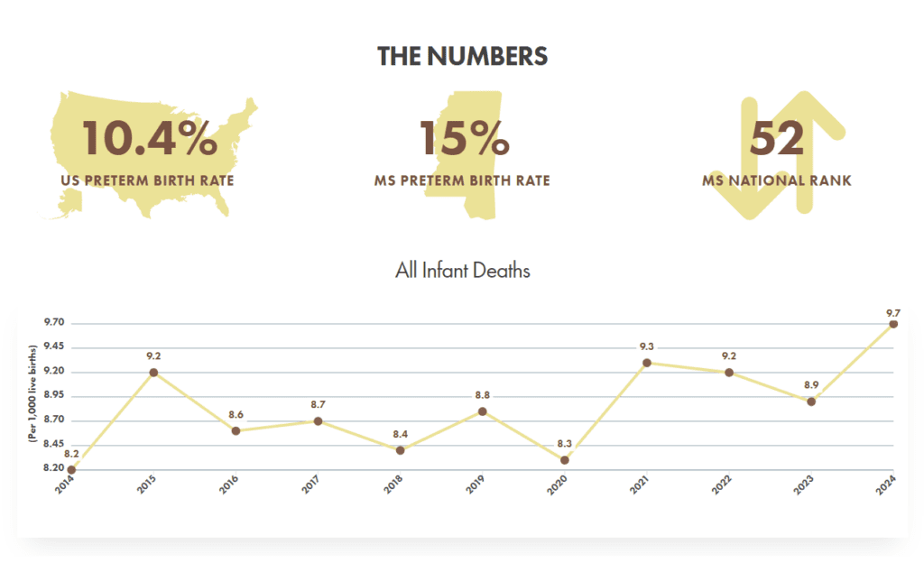Viewport: 924px width, 563px height.
Task: Select the 2024 data point at 9.7
Action: (x=893, y=323)
